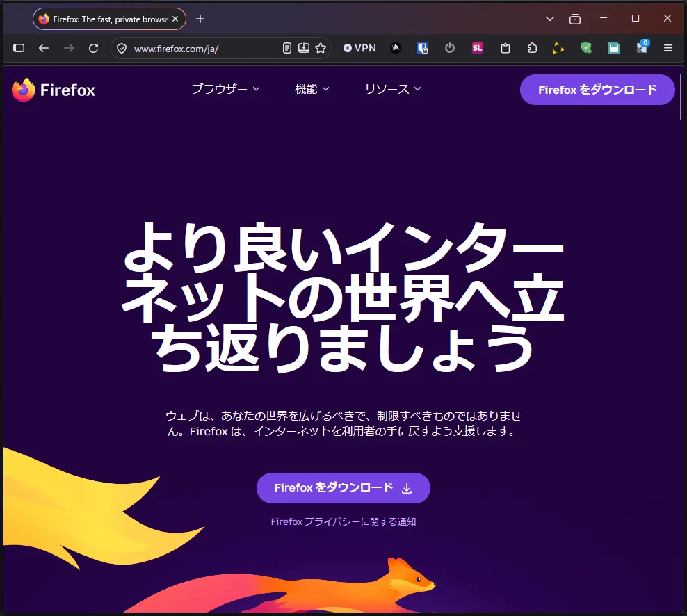Open the Firefox application hamburger menu
This screenshot has width=687, height=616.
(x=668, y=48)
